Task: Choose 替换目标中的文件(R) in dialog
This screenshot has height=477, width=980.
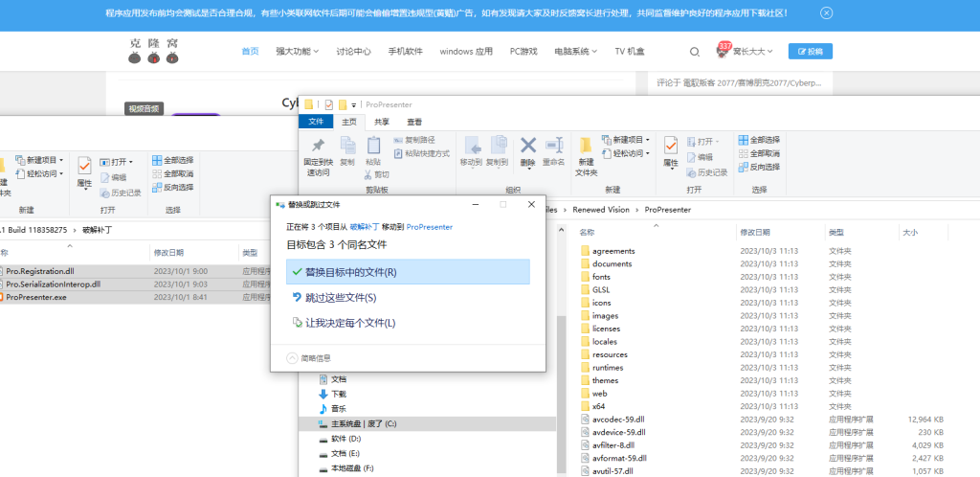Action: click(408, 272)
